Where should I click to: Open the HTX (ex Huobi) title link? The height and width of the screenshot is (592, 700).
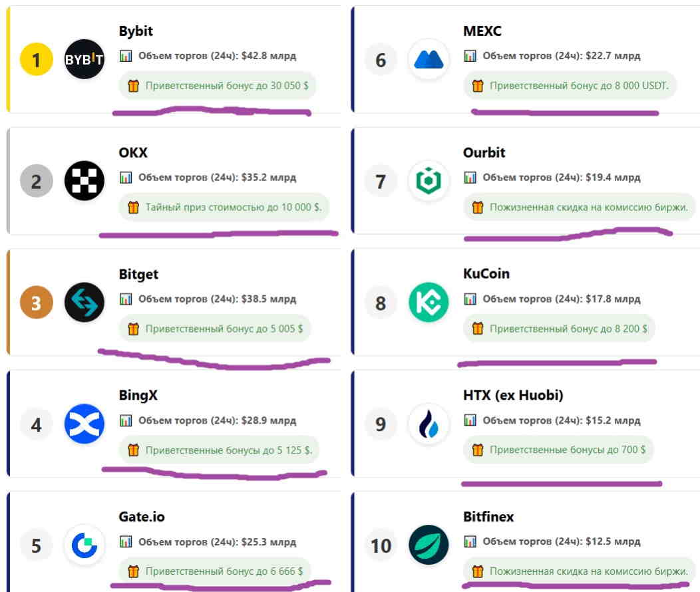[x=513, y=396]
